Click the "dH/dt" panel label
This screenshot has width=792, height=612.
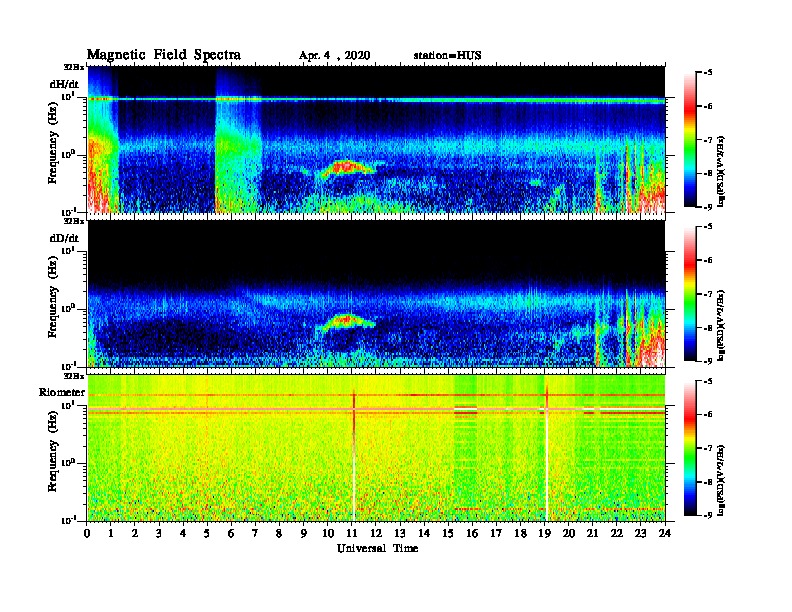click(x=64, y=84)
